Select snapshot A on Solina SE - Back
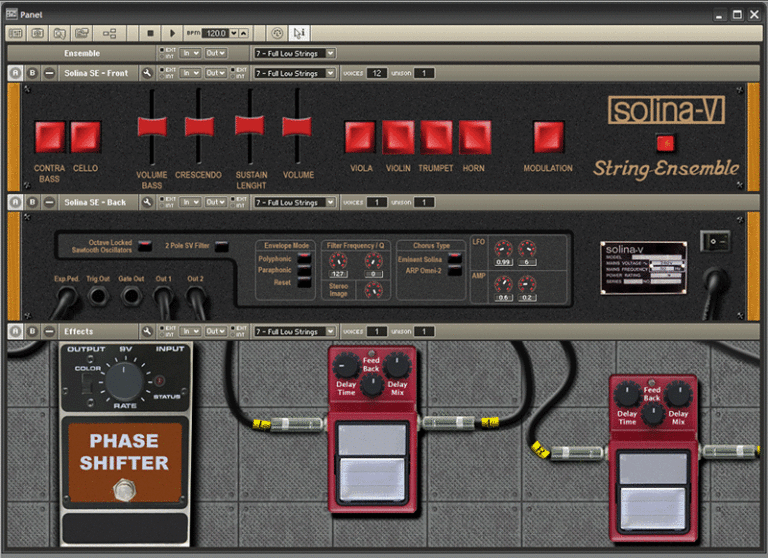768x558 pixels. point(15,202)
